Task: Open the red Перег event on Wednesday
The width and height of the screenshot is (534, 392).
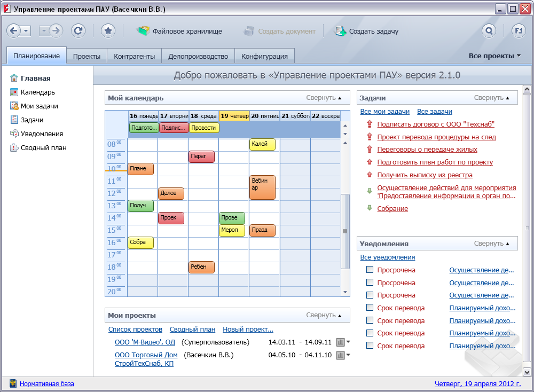Action: point(202,156)
